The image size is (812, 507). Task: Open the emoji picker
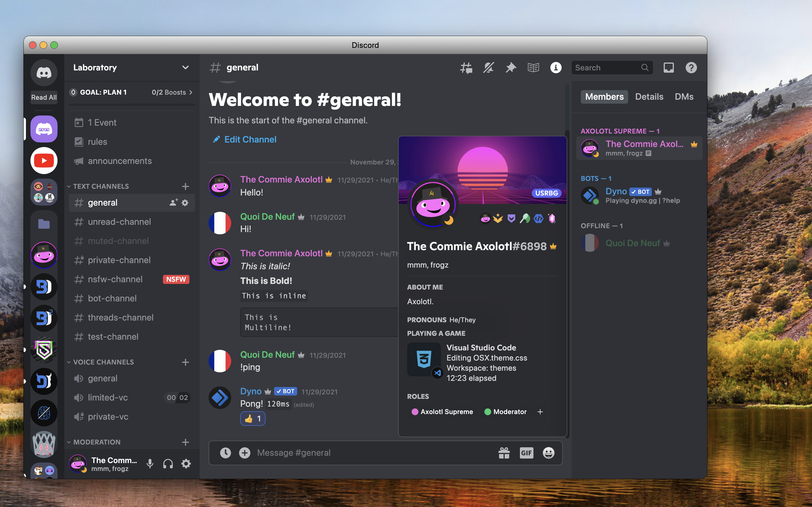pos(548,453)
